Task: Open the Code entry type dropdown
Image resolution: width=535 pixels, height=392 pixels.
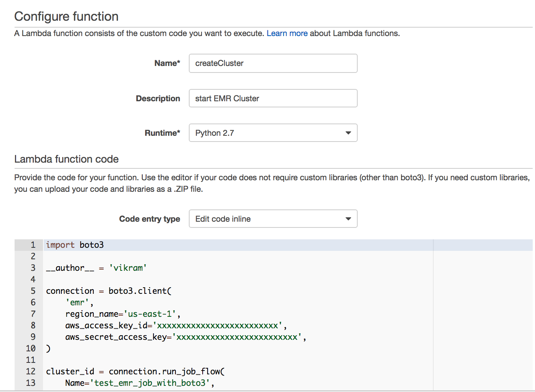Action: (273, 219)
